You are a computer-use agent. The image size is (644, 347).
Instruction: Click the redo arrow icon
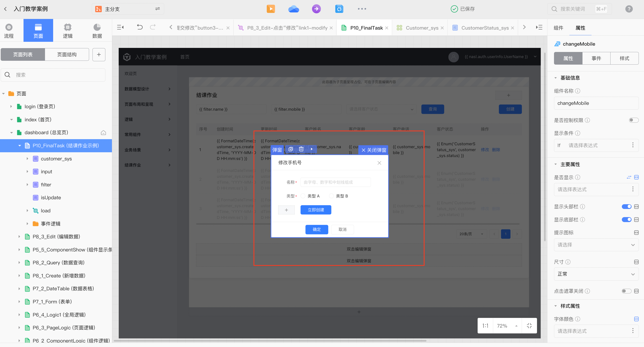[x=153, y=27]
